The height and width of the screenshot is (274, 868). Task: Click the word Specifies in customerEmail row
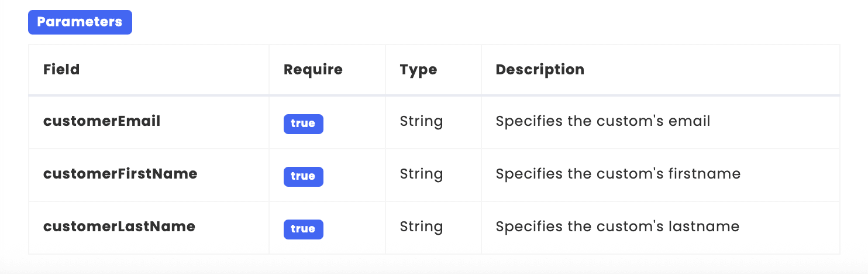click(523, 122)
